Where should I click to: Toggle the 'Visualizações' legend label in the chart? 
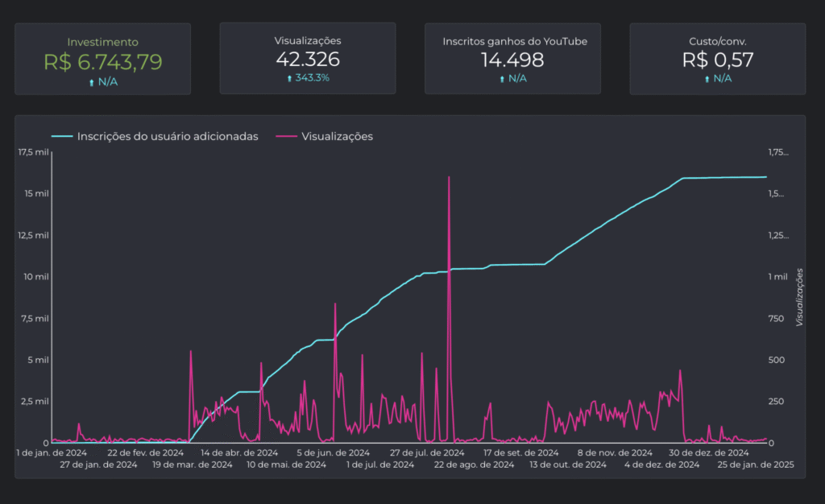coord(337,137)
